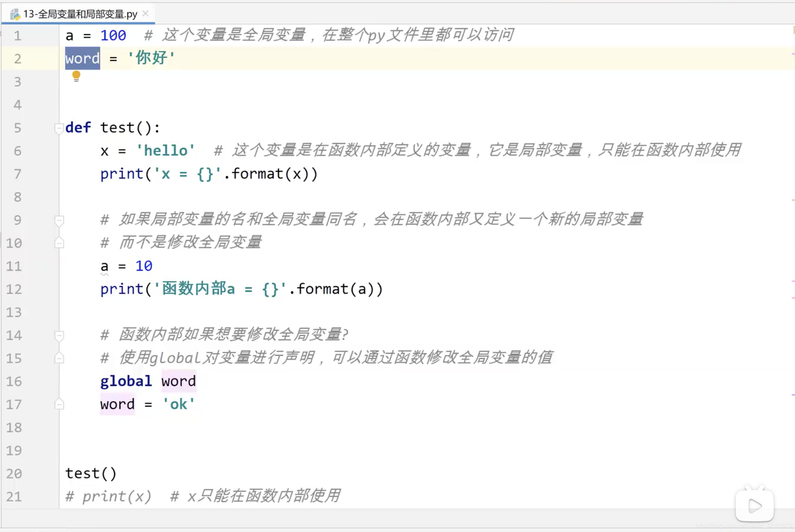The height and width of the screenshot is (532, 795).
Task: Click line number 1 in the gutter
Action: coord(17,36)
